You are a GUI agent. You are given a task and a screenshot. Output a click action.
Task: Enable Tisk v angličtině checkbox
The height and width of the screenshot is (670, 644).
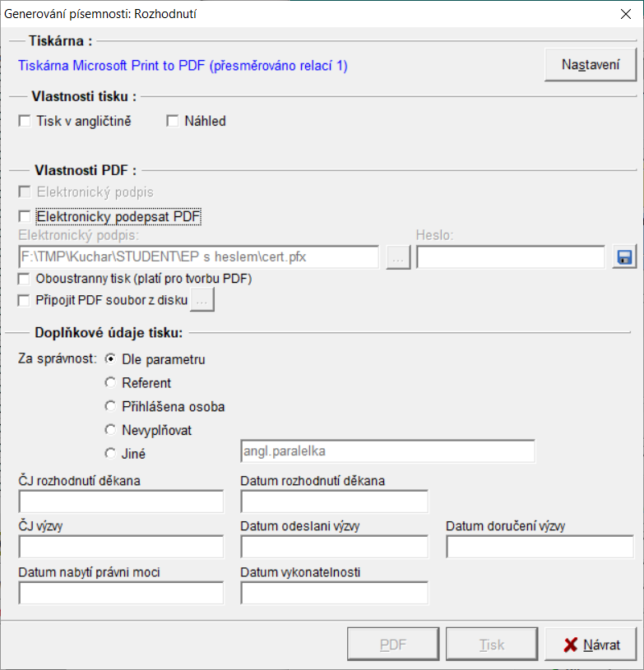click(x=25, y=122)
